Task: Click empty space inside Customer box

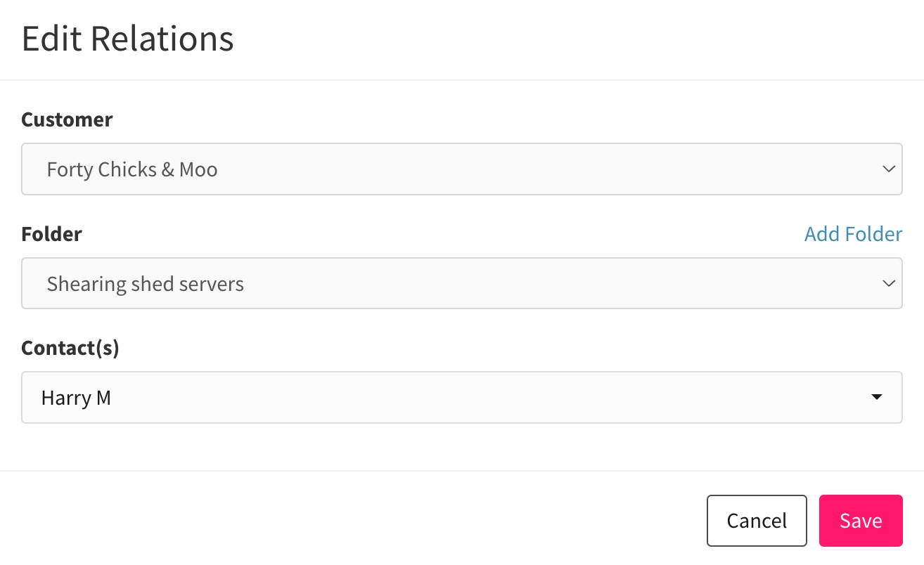Action: tap(548, 169)
